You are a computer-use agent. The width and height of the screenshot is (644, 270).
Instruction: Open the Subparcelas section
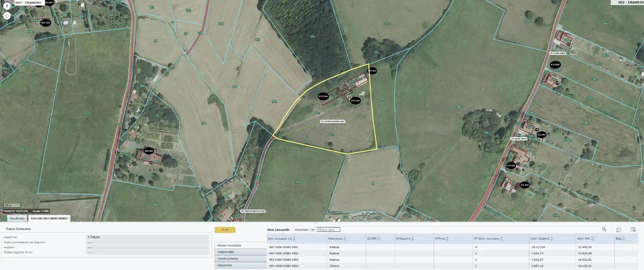coord(240,252)
